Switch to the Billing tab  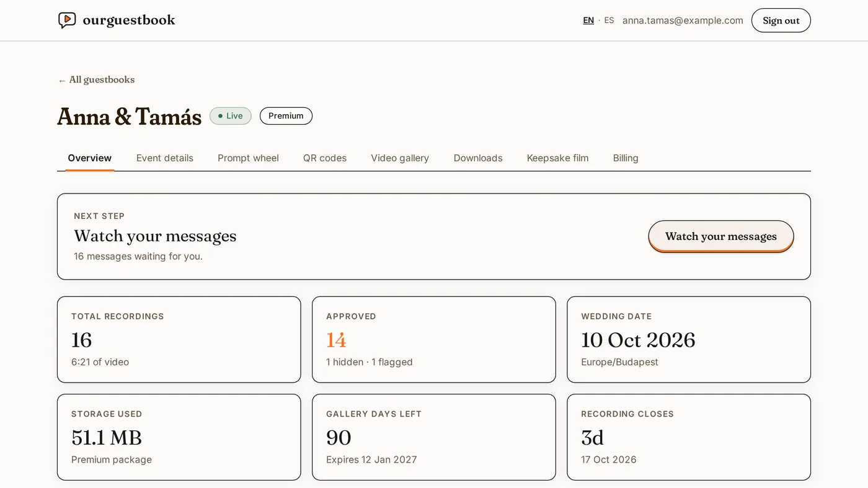pos(626,158)
